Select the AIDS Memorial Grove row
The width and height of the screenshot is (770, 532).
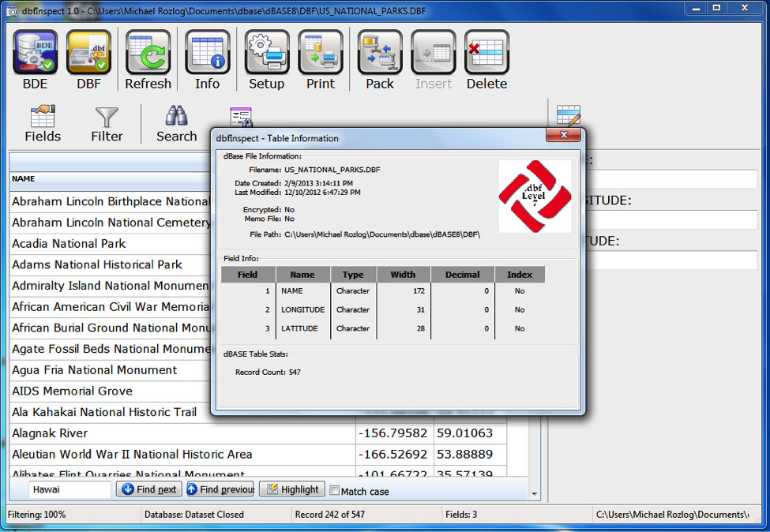110,392
